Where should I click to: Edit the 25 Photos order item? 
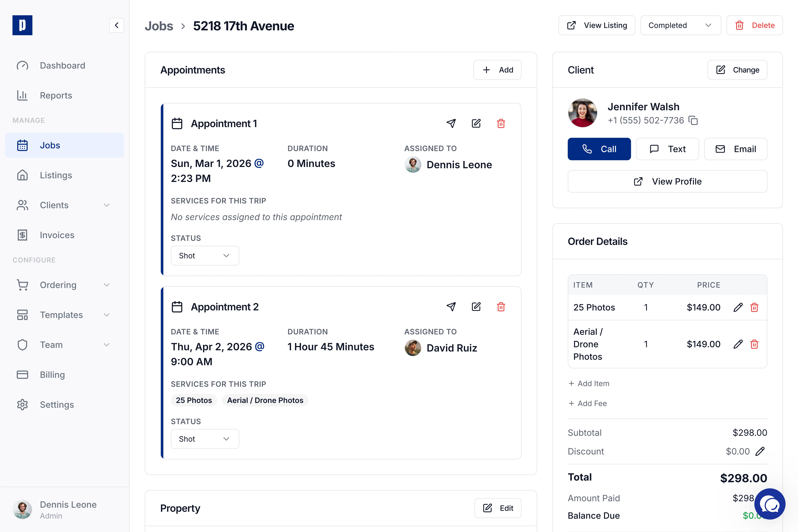(738, 307)
